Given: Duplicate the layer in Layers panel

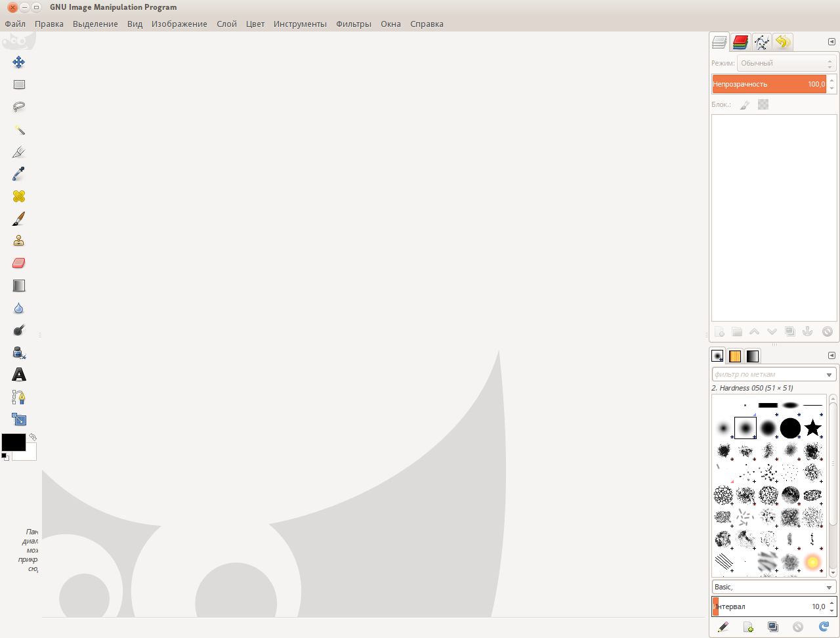Looking at the screenshot, I should coord(790,332).
